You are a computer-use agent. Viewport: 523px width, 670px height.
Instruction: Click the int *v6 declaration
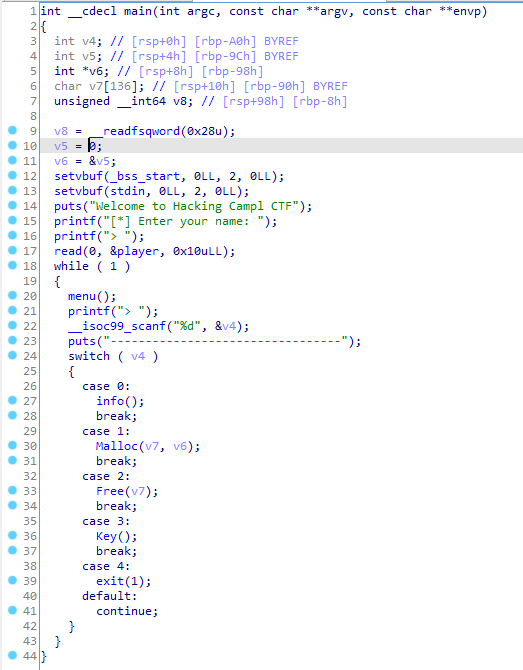82,71
